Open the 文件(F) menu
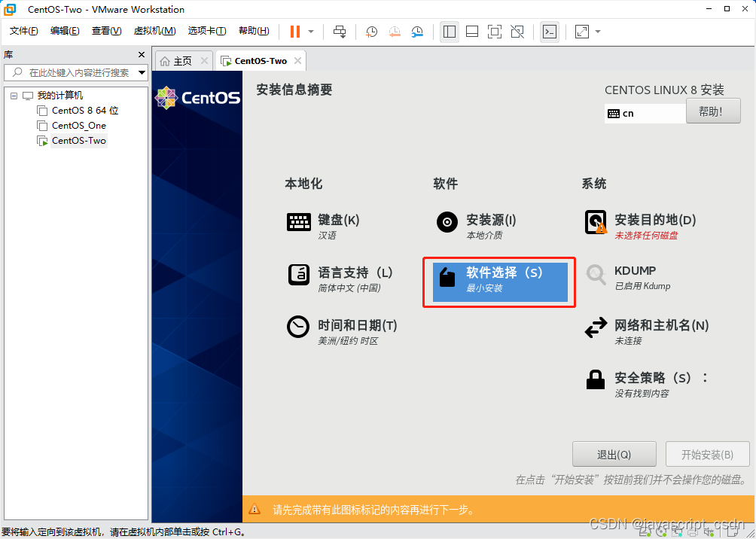The width and height of the screenshot is (756, 539). point(24,31)
